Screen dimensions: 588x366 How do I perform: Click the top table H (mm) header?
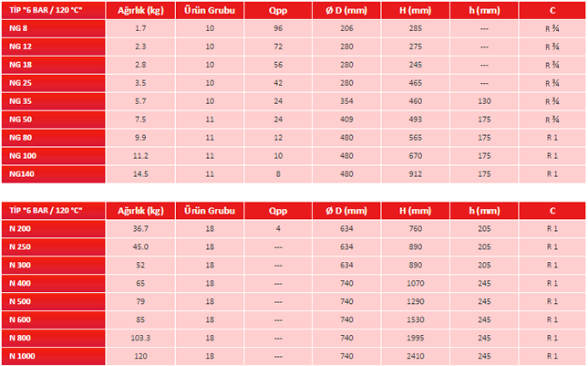tap(416, 11)
